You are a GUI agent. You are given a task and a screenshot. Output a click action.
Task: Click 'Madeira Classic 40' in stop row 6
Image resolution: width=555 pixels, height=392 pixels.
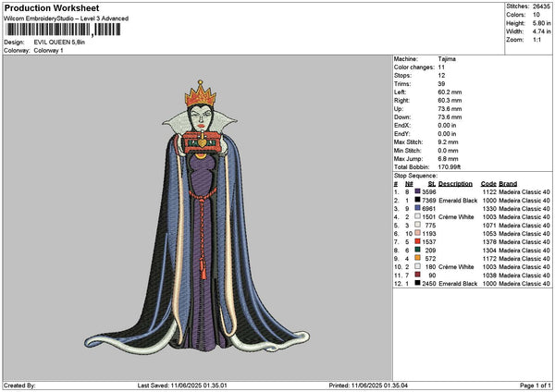tap(524, 234)
